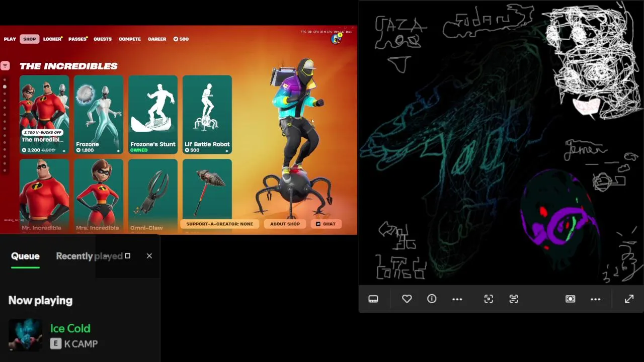Switch to the PASSES tab
Viewport: 644px width, 362px height.
pyautogui.click(x=78, y=39)
